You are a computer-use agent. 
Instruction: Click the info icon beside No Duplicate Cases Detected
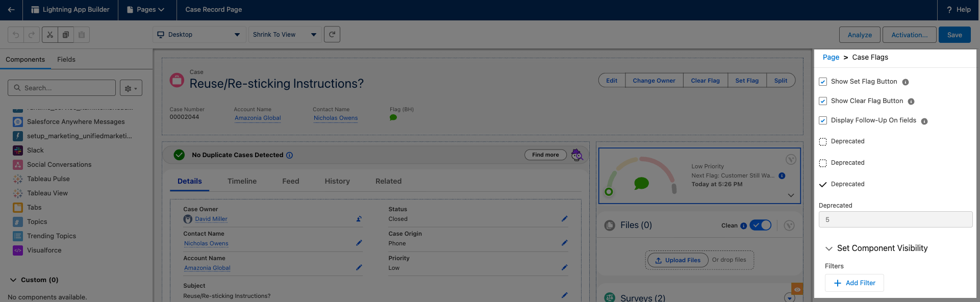[290, 155]
